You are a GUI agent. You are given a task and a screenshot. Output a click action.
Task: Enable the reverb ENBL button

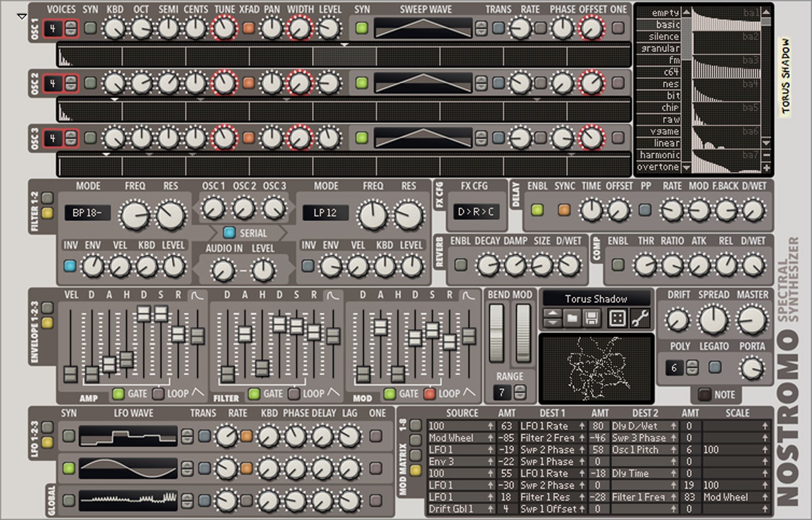461,265
